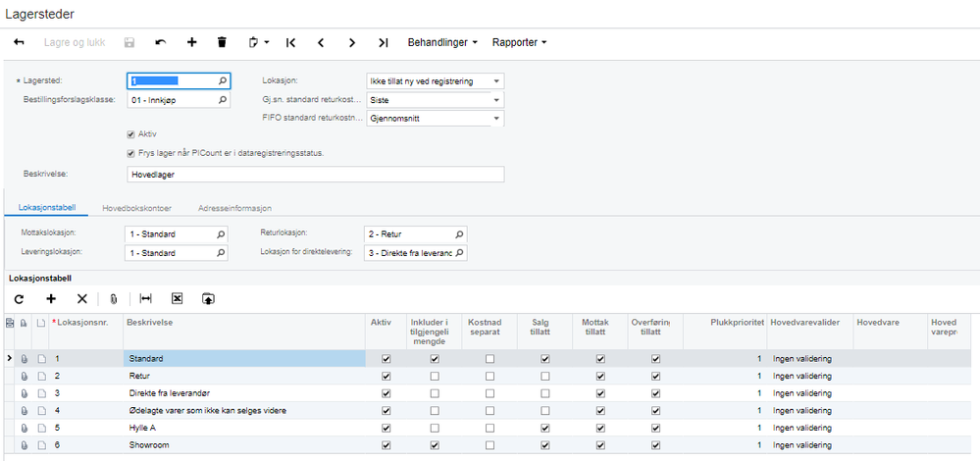
Task: Go to the first record
Action: click(x=290, y=42)
